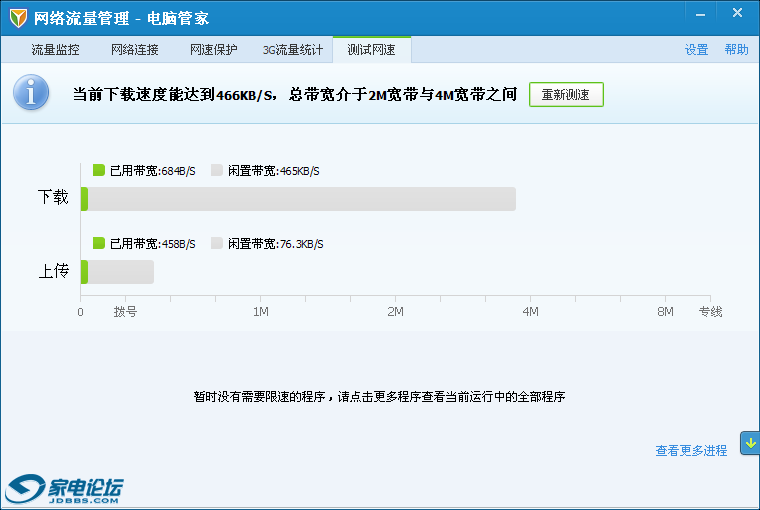Click the gray idle-bandwidth swatch beside 76.3KB/S
Image resolution: width=760 pixels, height=510 pixels.
(217, 243)
